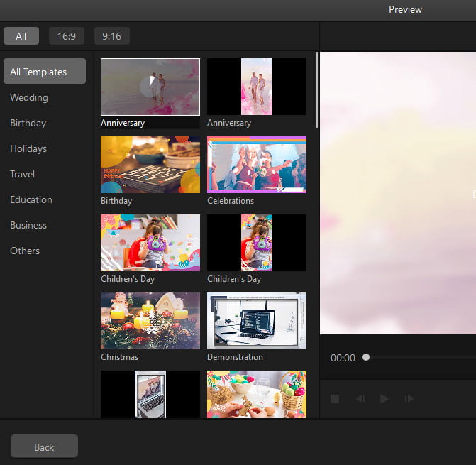Click the previous frame icon
476x465 pixels.
pyautogui.click(x=360, y=399)
